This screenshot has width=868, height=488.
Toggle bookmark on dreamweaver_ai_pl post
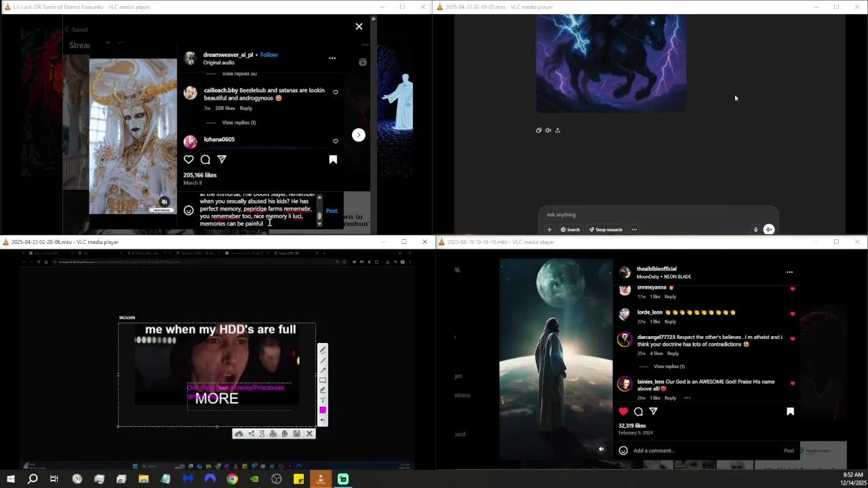333,159
